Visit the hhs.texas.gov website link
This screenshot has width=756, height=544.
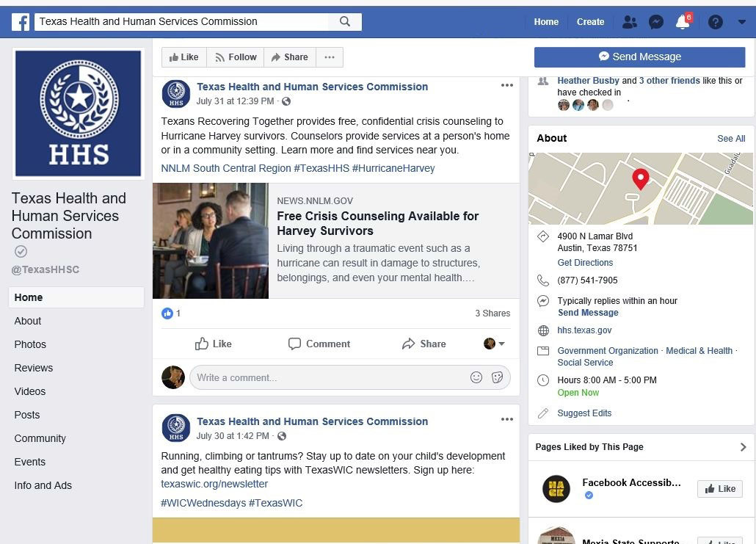click(584, 330)
